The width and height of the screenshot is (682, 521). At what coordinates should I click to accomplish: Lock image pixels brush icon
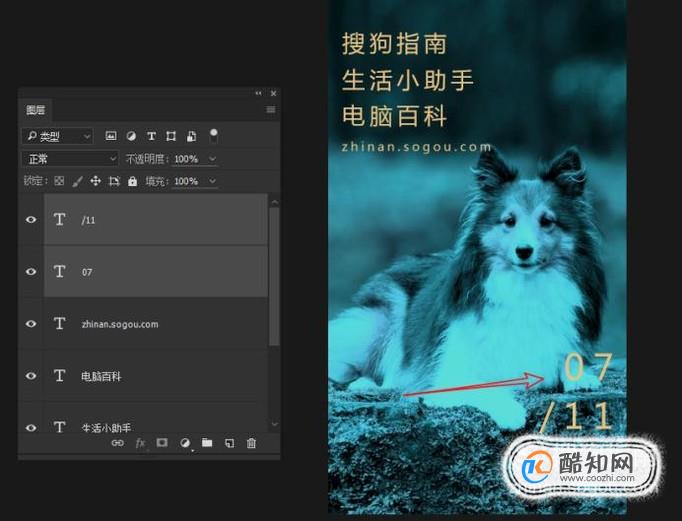(x=77, y=181)
